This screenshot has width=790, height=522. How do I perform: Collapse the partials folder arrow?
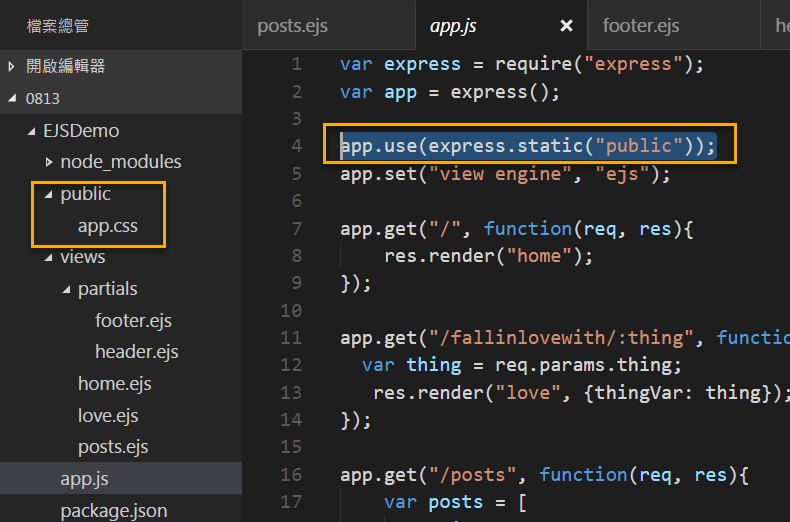pyautogui.click(x=66, y=289)
